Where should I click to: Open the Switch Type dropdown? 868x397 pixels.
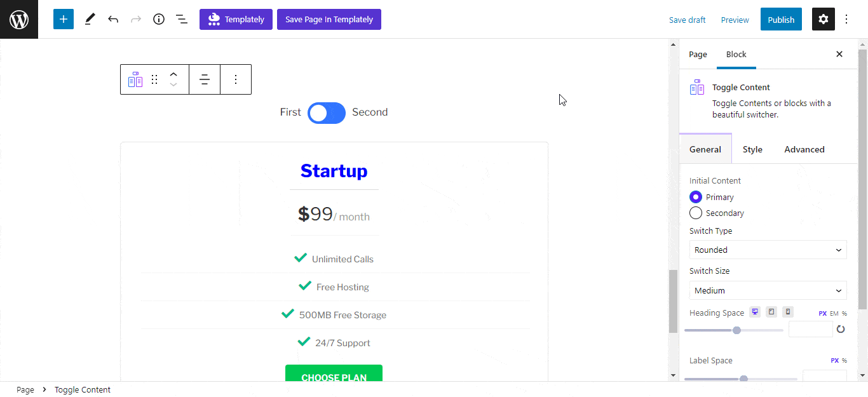[768, 250]
